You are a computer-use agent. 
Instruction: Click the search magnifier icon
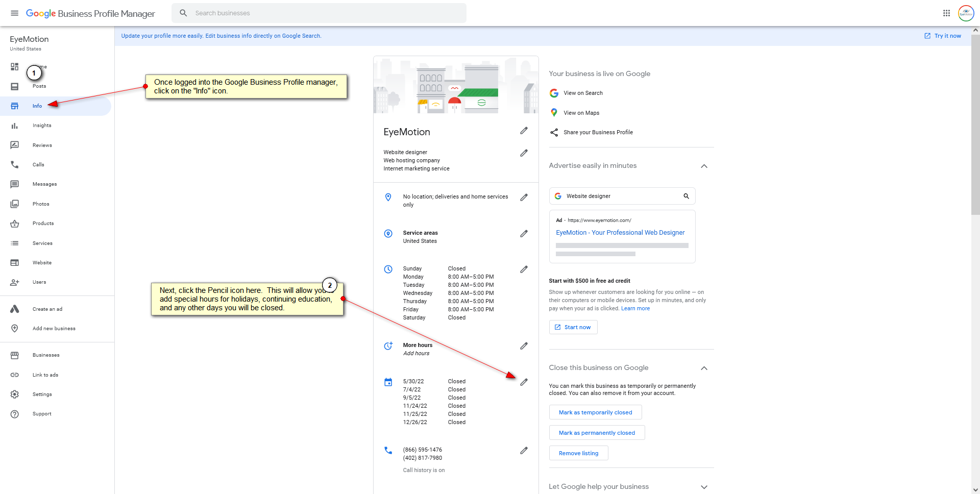[183, 13]
